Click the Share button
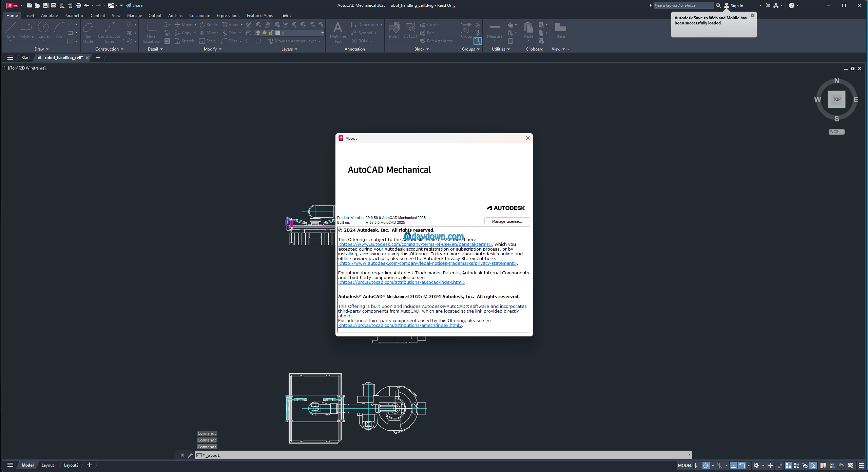 pyautogui.click(x=134, y=5)
